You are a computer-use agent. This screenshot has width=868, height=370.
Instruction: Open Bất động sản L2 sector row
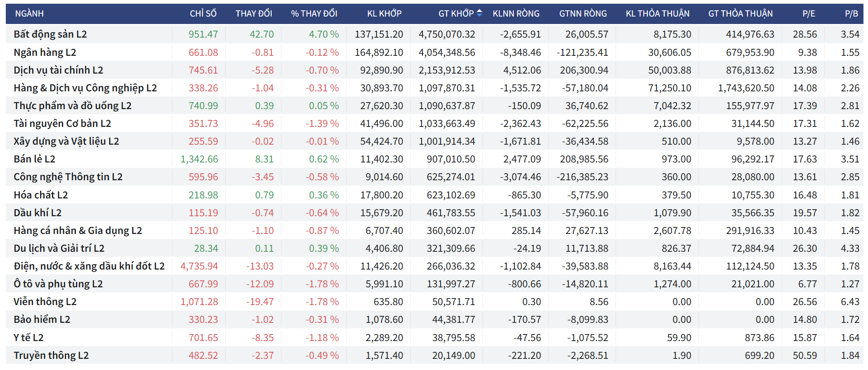(x=50, y=34)
